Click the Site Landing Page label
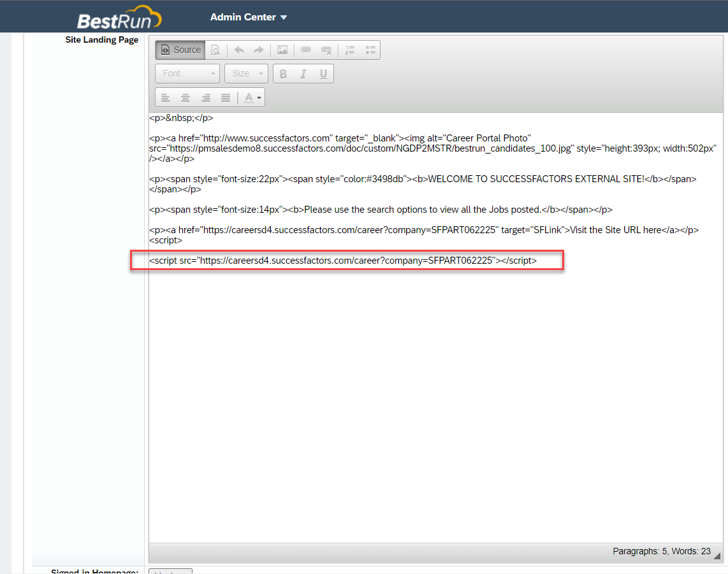The height and width of the screenshot is (574, 728). 102,39
